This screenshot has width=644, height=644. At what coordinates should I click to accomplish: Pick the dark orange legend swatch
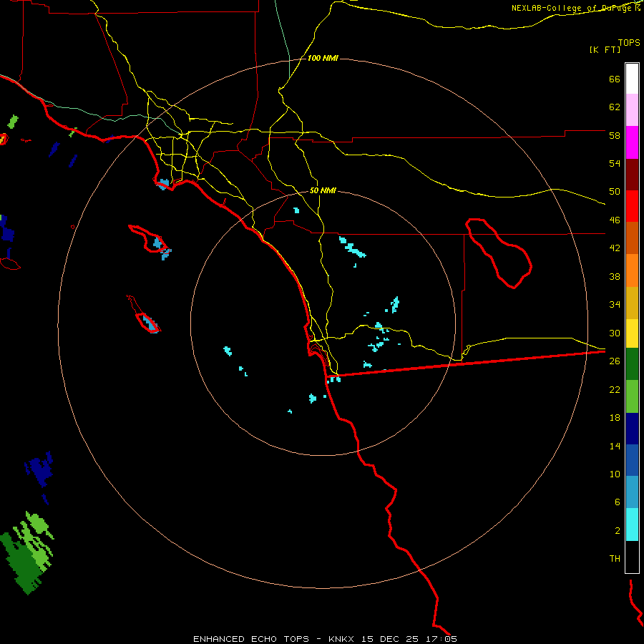(x=632, y=238)
